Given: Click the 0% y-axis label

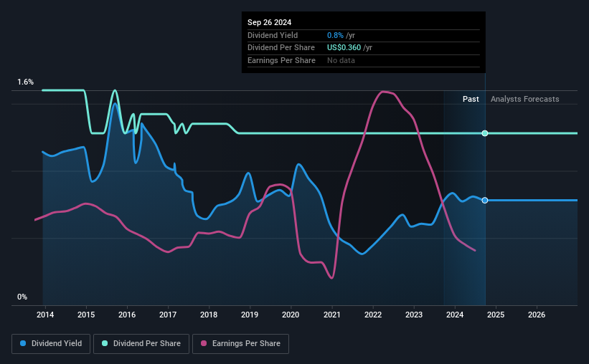Looking at the screenshot, I should [x=22, y=297].
